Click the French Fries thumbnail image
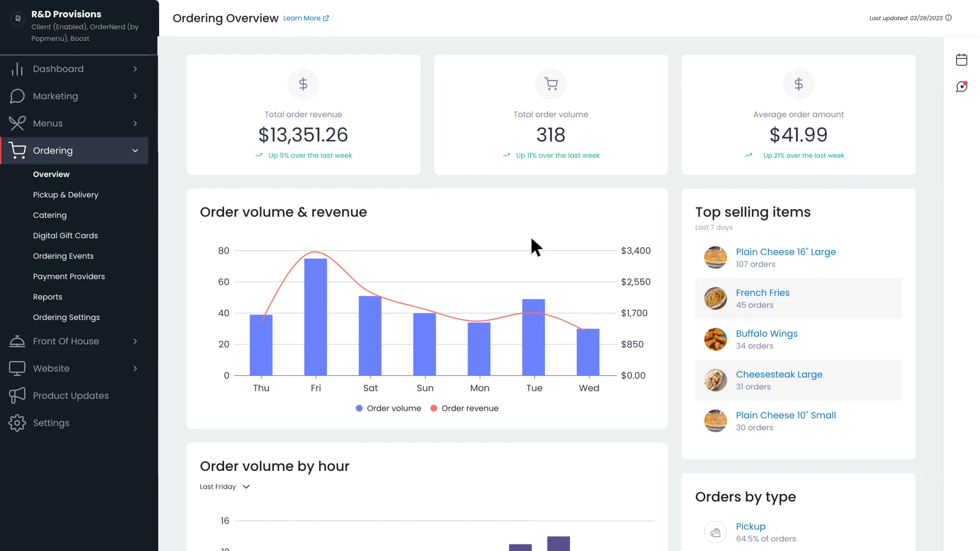Viewport: 980px width, 551px height. [715, 298]
